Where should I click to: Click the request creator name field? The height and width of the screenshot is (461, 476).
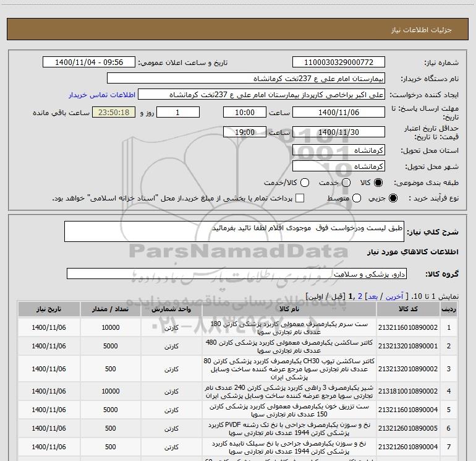(x=261, y=95)
